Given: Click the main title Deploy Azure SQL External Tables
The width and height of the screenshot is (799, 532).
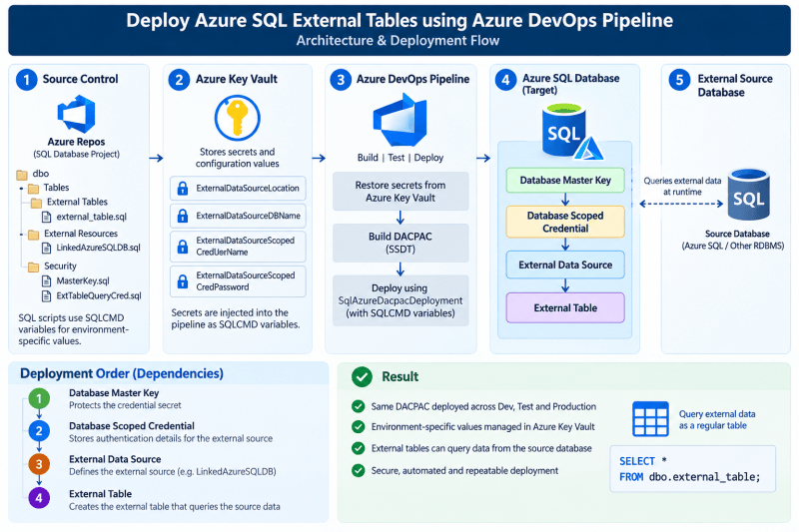Looking at the screenshot, I should (399, 20).
